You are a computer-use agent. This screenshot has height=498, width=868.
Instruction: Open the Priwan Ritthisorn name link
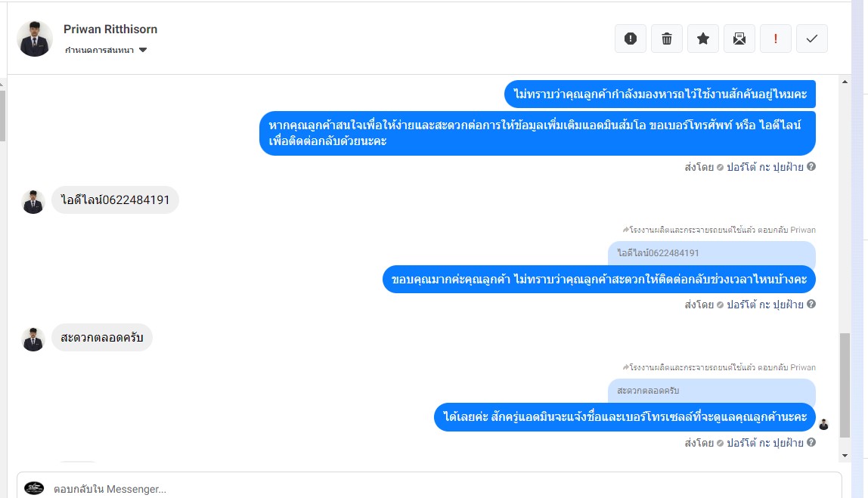point(110,29)
